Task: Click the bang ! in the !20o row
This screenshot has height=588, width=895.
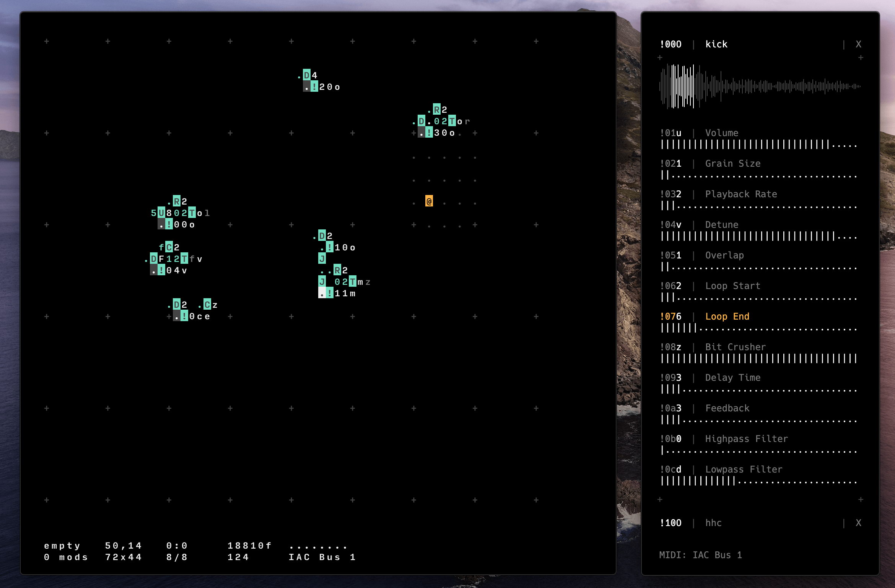Action: (x=314, y=87)
